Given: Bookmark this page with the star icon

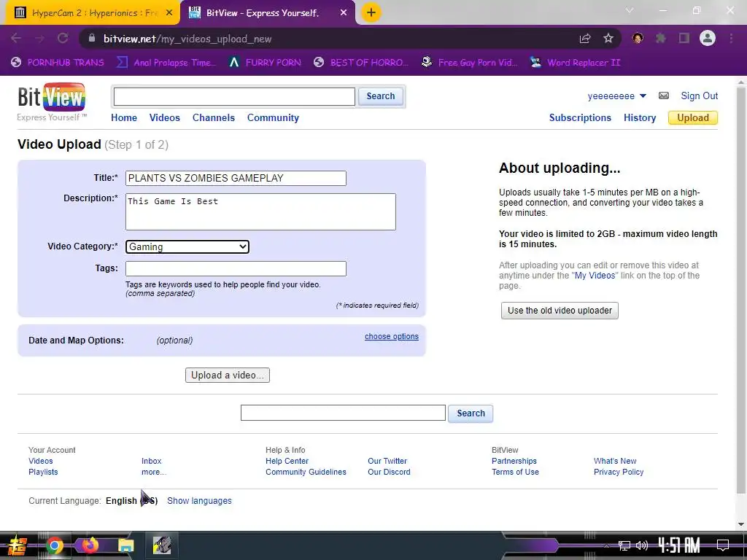Looking at the screenshot, I should pyautogui.click(x=608, y=39).
